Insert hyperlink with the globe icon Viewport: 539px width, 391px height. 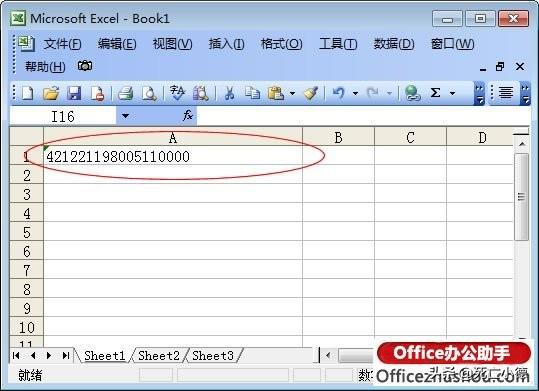(x=412, y=93)
